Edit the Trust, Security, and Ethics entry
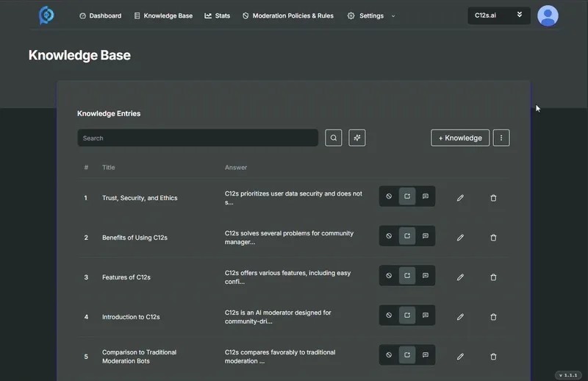Viewport: 588px width, 381px height. (x=460, y=198)
